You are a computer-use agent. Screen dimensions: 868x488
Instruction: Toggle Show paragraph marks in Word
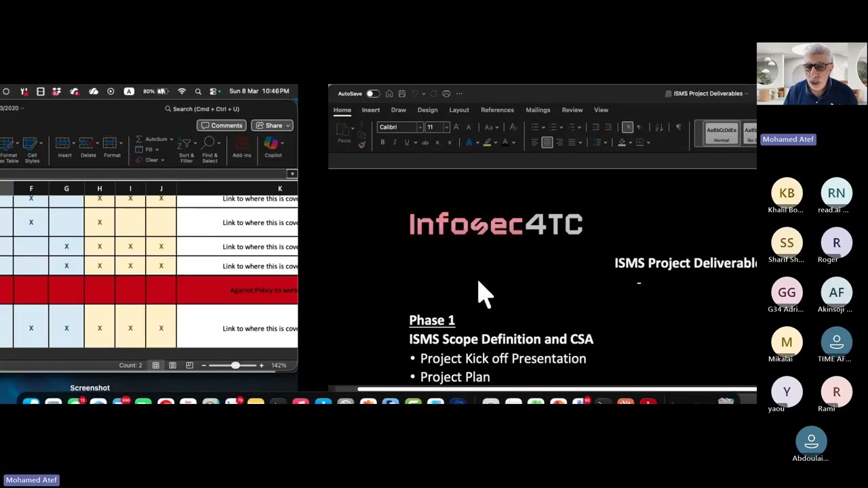tap(678, 127)
